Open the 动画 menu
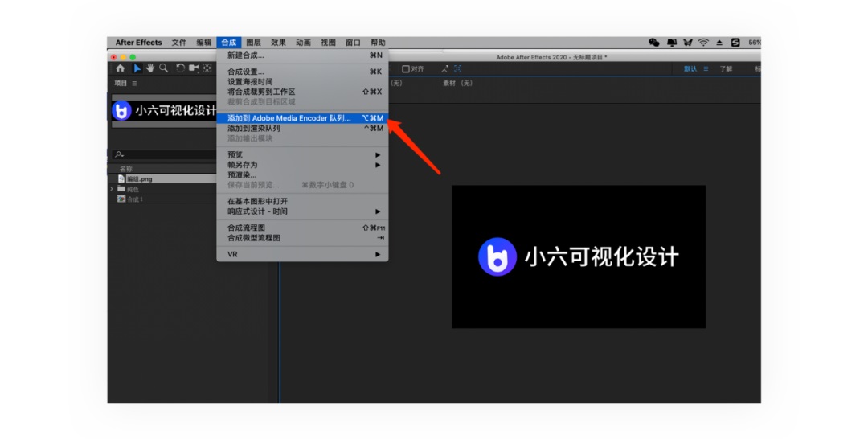The width and height of the screenshot is (868, 439). (303, 42)
